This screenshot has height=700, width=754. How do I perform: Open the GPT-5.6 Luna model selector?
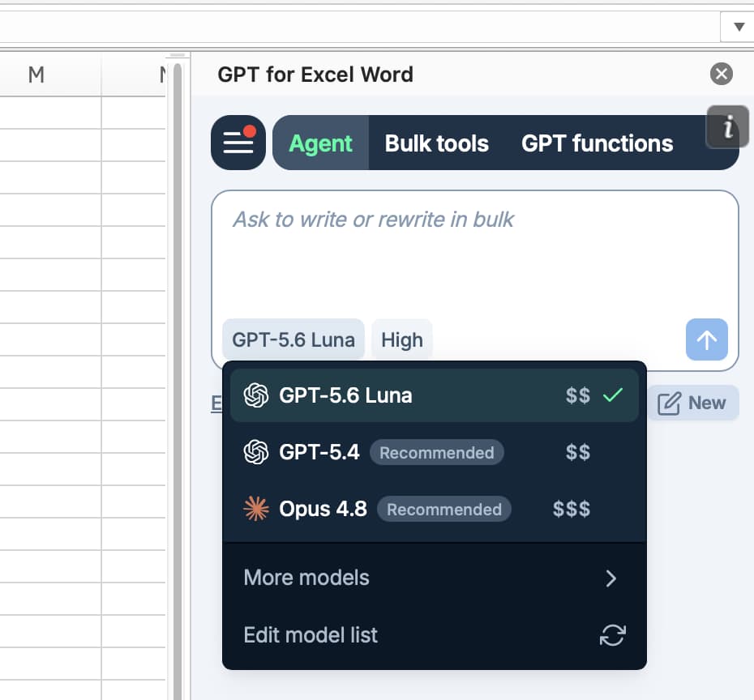pos(293,339)
